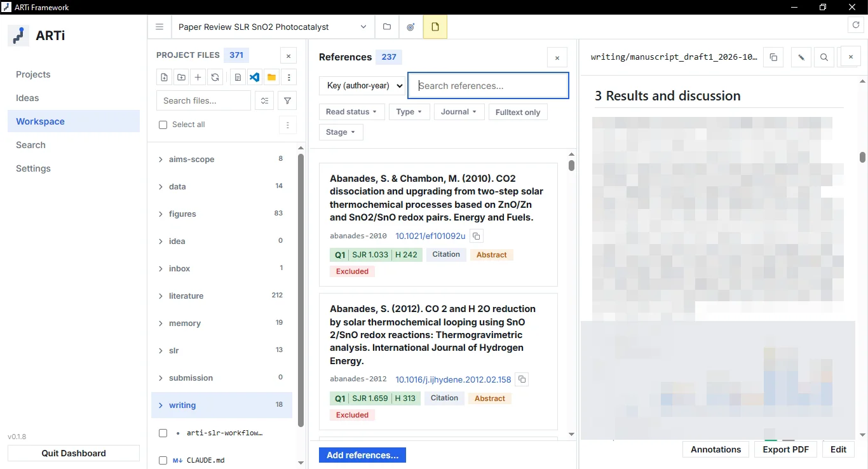868x469 pixels.
Task: Click the Quit Dashboard button
Action: coord(74,453)
